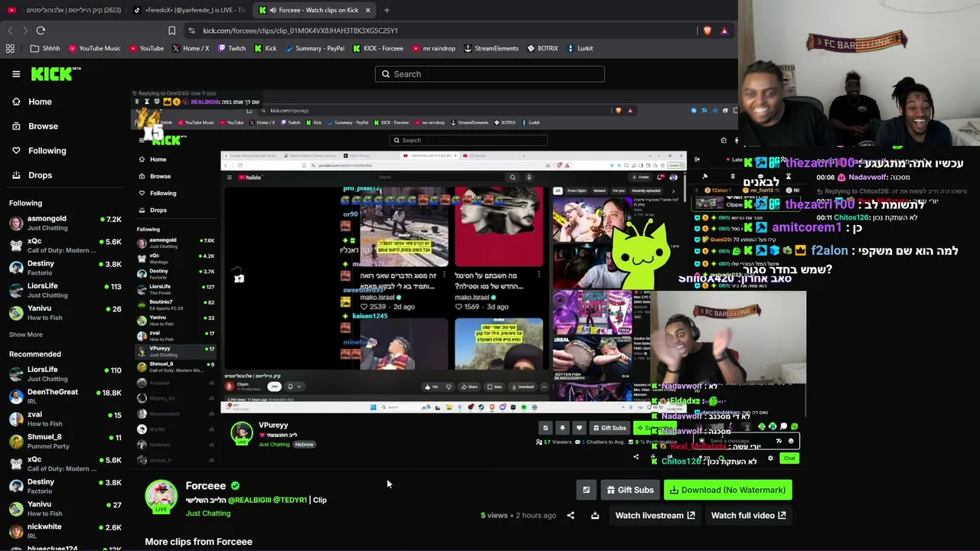Open Forceee's LIVE profile avatar below the clip
The height and width of the screenshot is (551, 980).
coord(161,497)
